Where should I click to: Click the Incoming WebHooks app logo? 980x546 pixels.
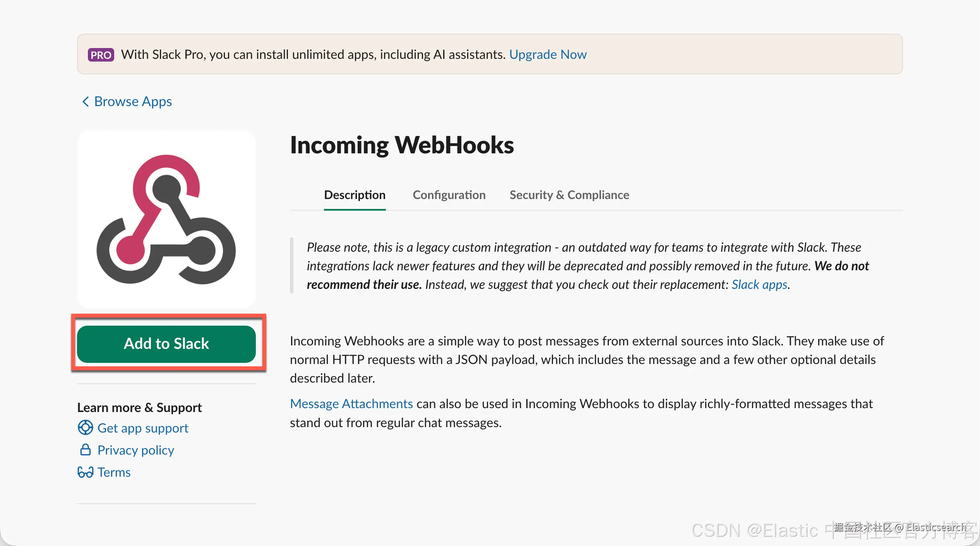coord(166,219)
